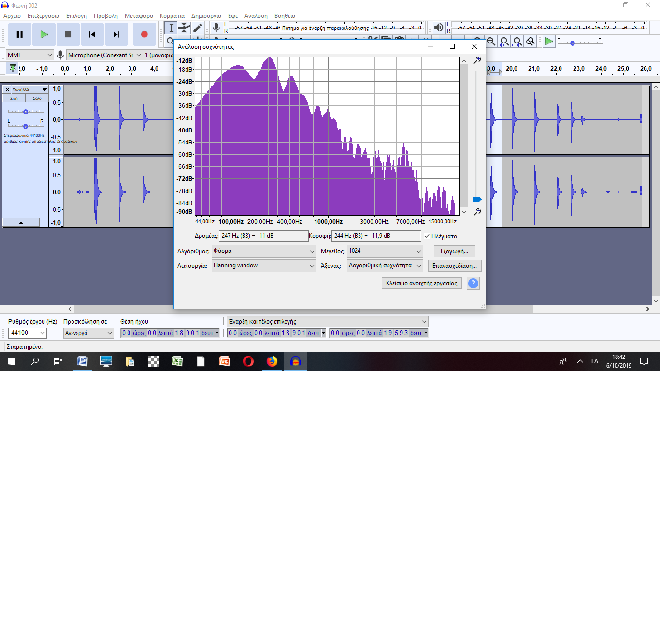Open the Αλγόριθμος dropdown showing Φάσμα
Image resolution: width=660 pixels, height=644 pixels.
coord(264,251)
